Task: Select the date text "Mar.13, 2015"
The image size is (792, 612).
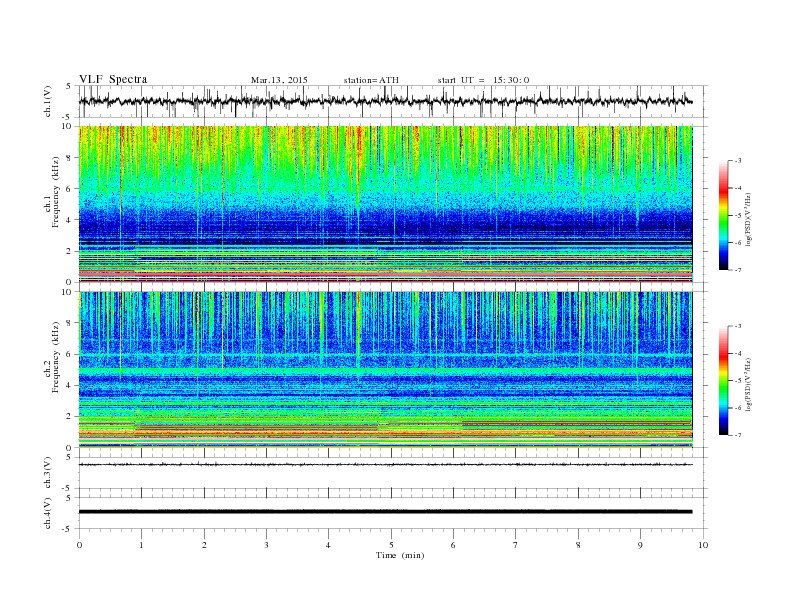Action: point(279,80)
